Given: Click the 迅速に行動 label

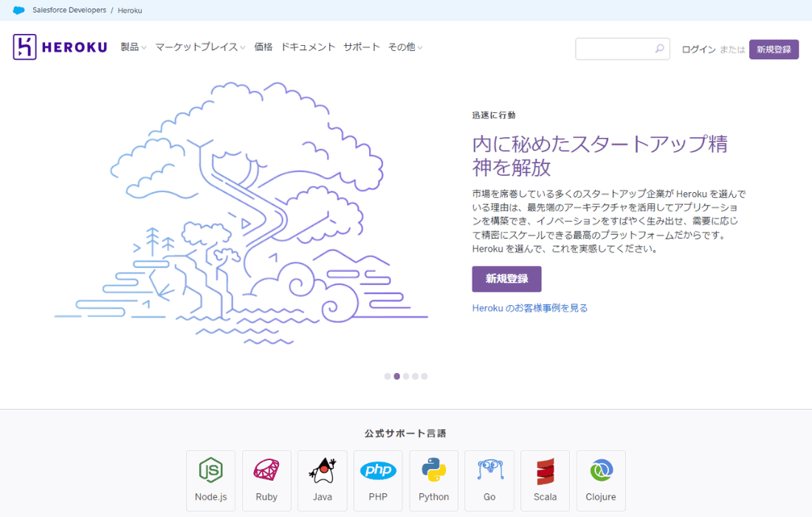Looking at the screenshot, I should (x=494, y=115).
